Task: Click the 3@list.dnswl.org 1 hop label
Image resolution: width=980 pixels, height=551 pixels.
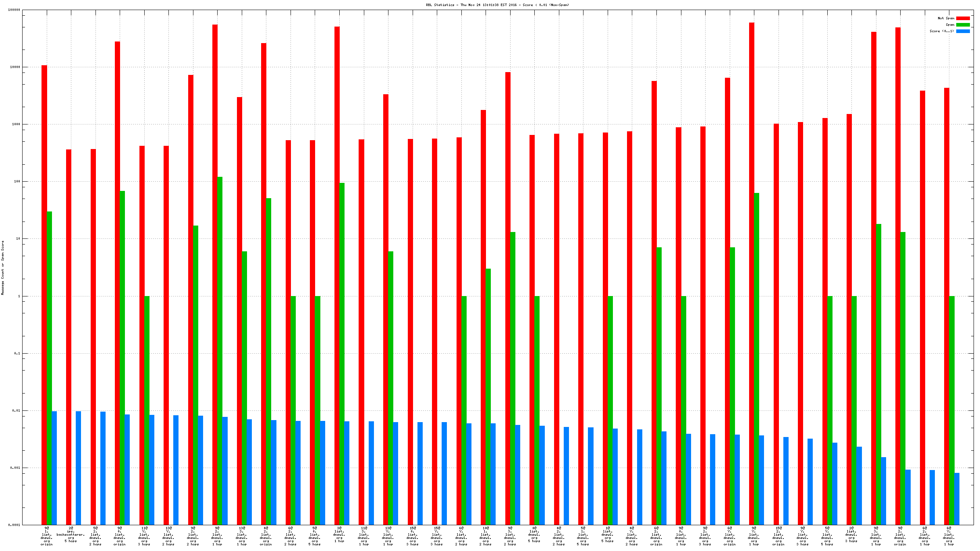Action: (339, 534)
